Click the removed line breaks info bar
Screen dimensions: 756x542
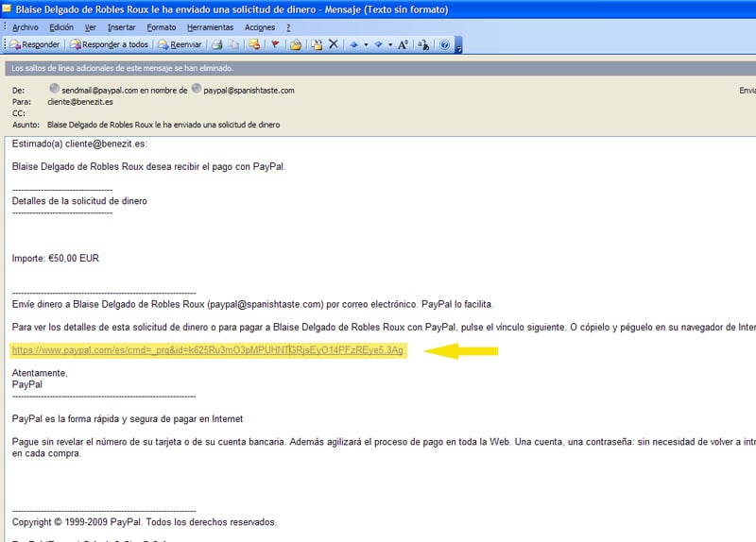[381, 68]
